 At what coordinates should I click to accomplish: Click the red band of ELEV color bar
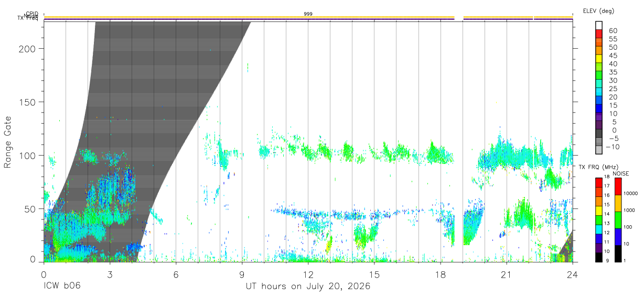point(599,35)
